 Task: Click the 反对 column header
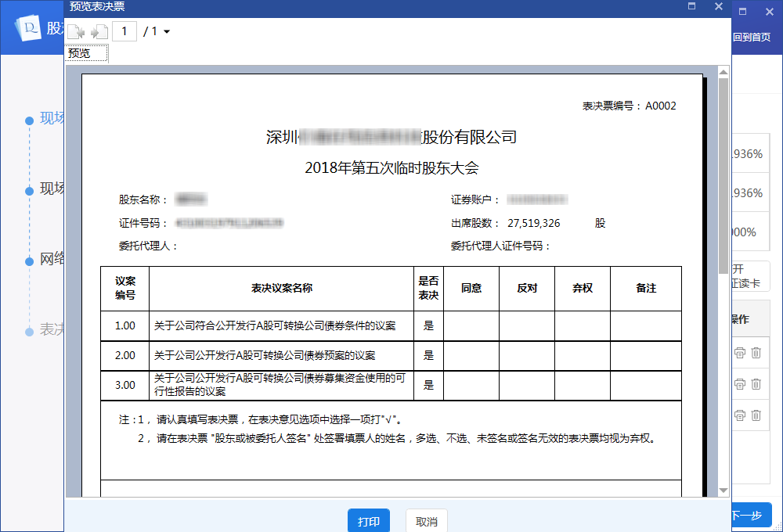tap(527, 289)
